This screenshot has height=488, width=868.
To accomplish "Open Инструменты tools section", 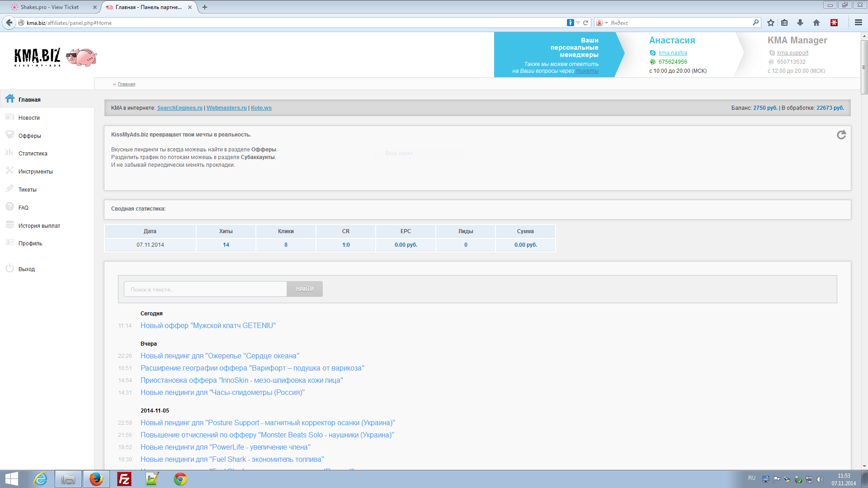I will coord(35,172).
